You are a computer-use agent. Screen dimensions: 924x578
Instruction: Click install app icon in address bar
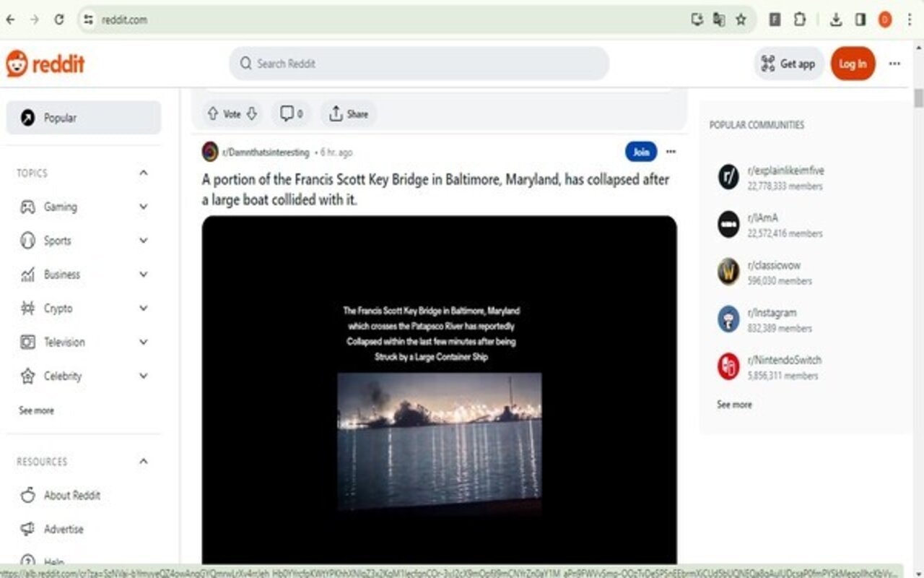(x=697, y=20)
